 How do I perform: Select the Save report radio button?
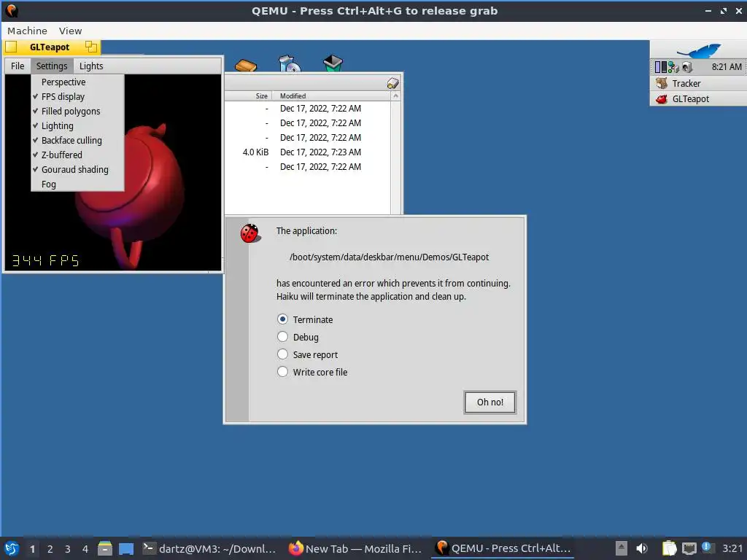coord(282,354)
